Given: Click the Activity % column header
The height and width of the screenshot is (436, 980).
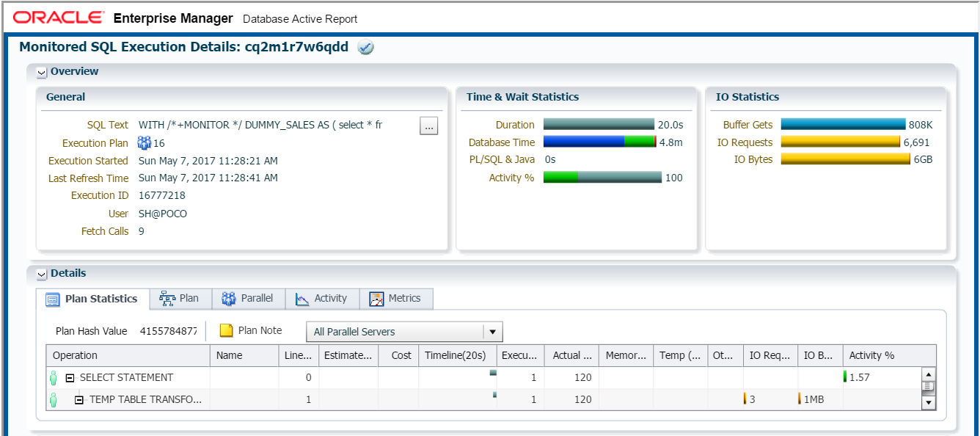Looking at the screenshot, I should tap(889, 355).
